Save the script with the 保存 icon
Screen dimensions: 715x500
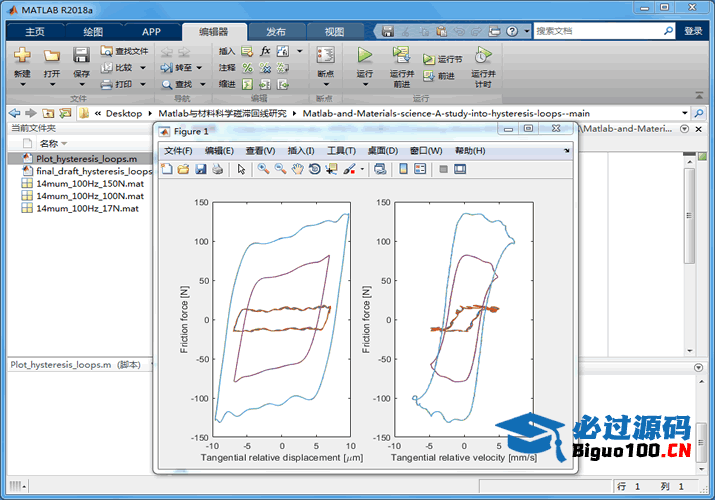[81, 55]
